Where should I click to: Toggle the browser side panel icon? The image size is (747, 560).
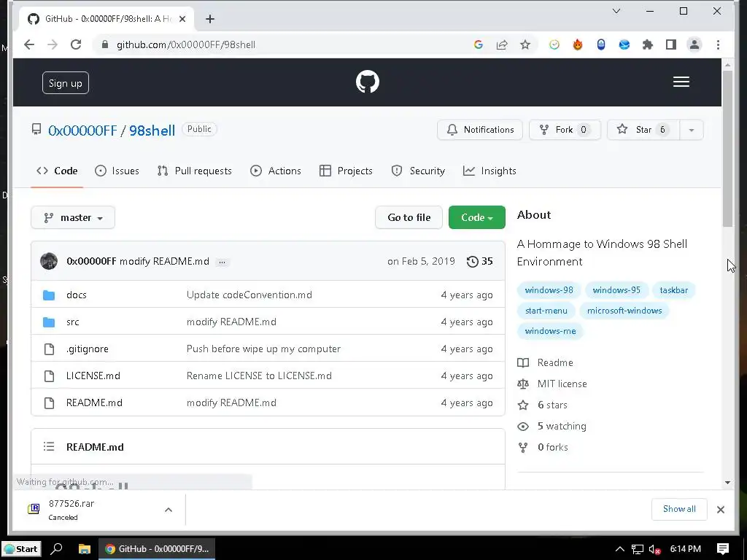click(x=671, y=44)
